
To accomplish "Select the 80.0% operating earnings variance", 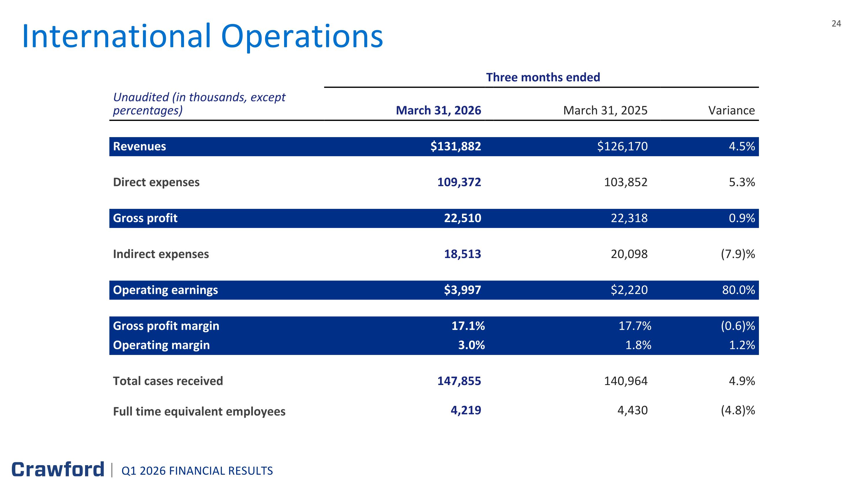I will pos(738,290).
